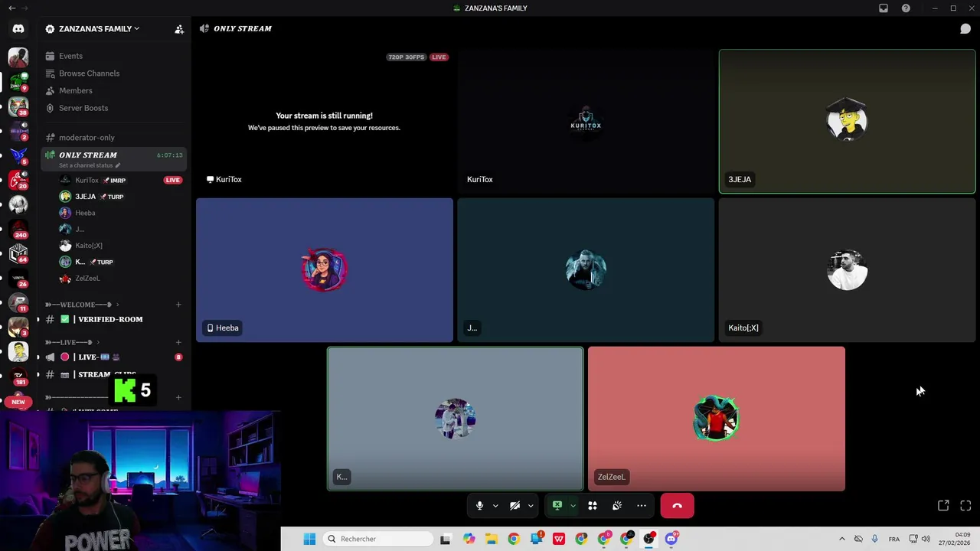Enter full screen for the call
The height and width of the screenshot is (551, 980).
click(965, 506)
